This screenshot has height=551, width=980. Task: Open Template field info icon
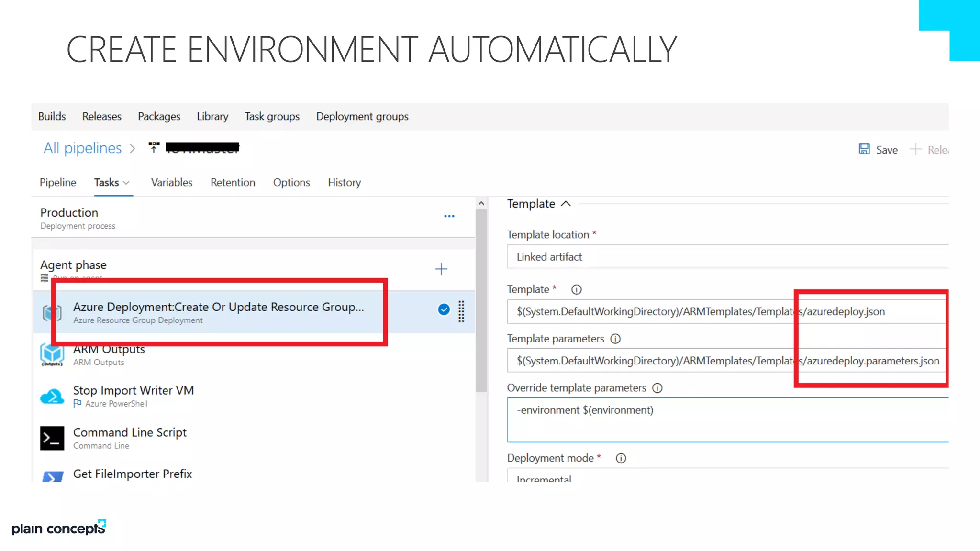coord(576,289)
